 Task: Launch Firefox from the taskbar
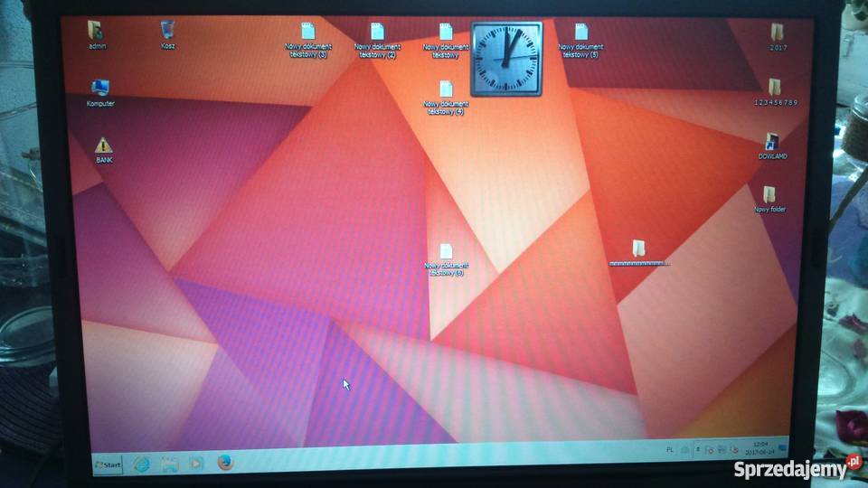tap(225, 463)
